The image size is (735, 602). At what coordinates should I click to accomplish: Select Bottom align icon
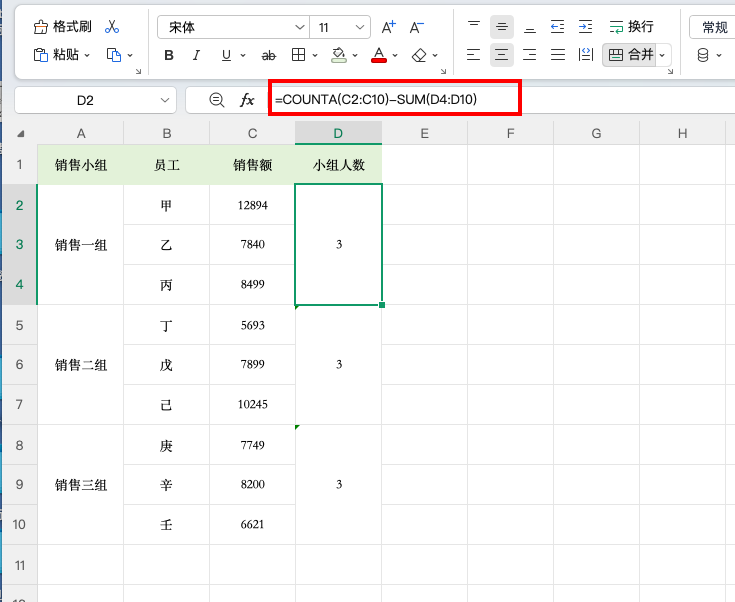pyautogui.click(x=530, y=27)
